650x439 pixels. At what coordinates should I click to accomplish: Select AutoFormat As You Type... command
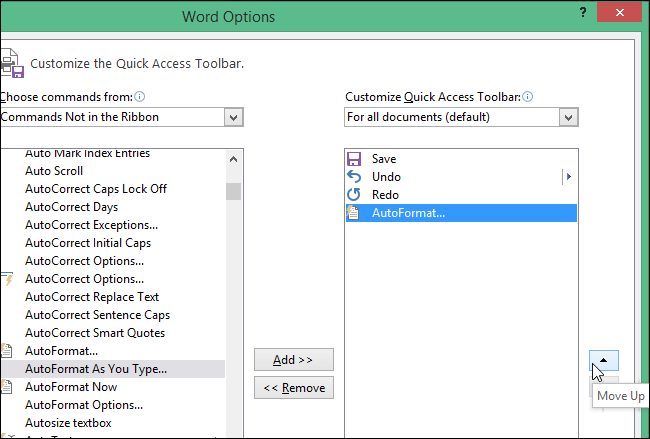(96, 369)
